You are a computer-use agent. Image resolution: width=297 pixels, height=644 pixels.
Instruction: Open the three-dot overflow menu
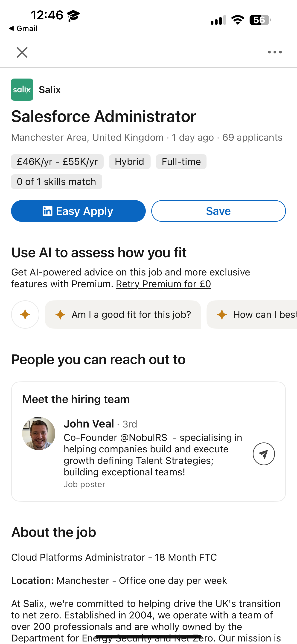(274, 52)
